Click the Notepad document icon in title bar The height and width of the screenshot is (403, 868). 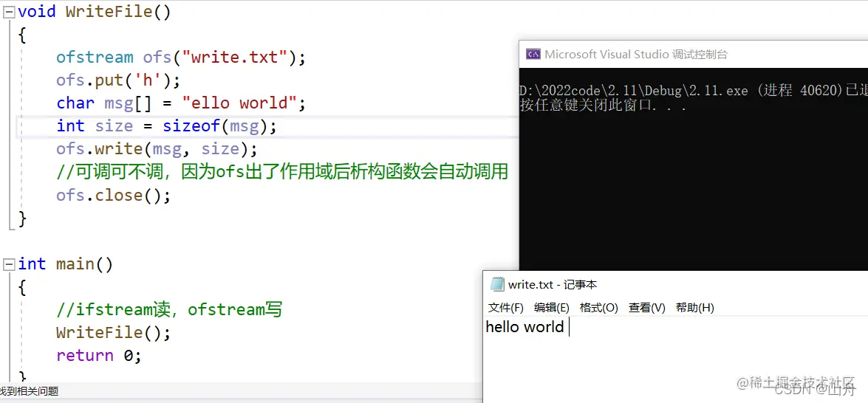(498, 285)
